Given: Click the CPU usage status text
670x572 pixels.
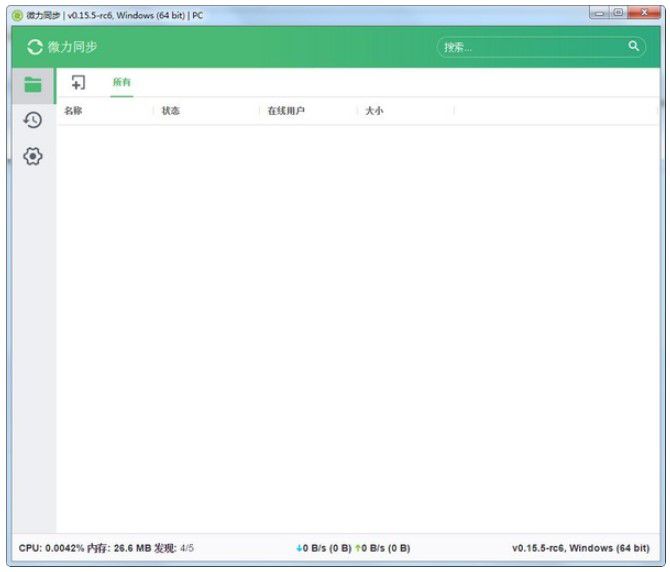Looking at the screenshot, I should coord(51,548).
